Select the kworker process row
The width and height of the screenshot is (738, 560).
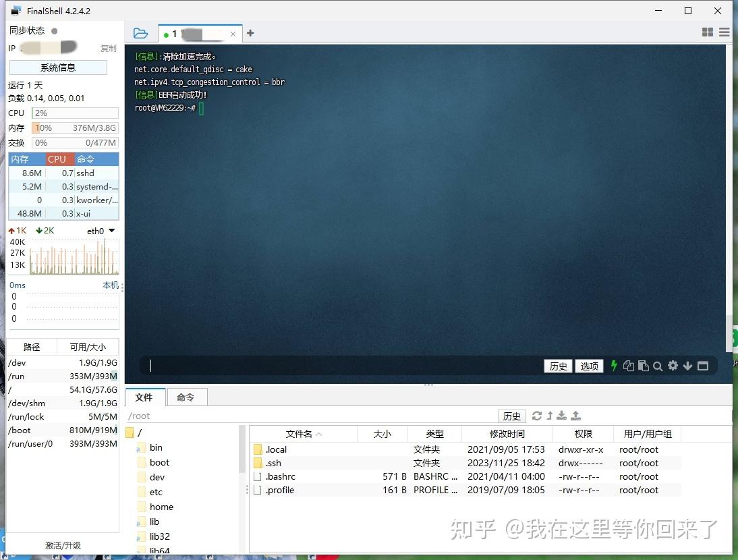(x=63, y=200)
